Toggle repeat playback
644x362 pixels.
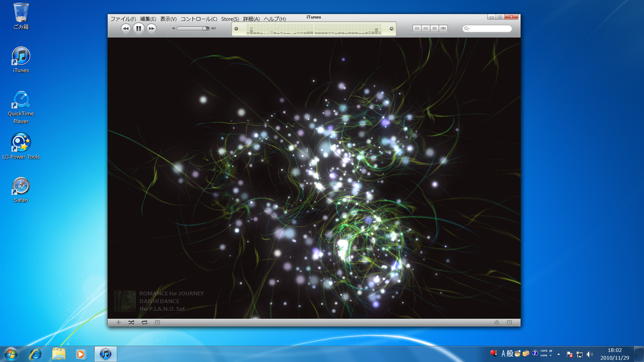pos(144,322)
